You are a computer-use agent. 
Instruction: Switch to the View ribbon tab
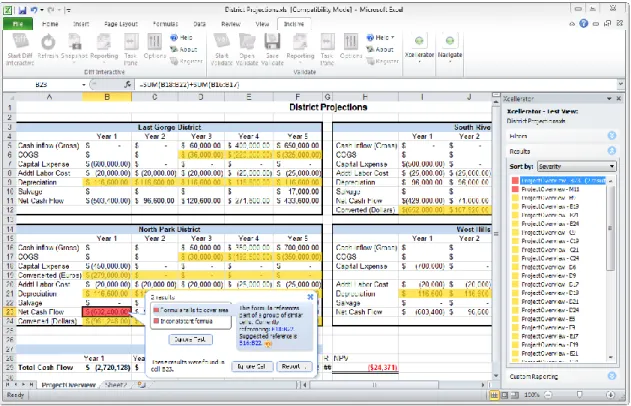click(262, 24)
